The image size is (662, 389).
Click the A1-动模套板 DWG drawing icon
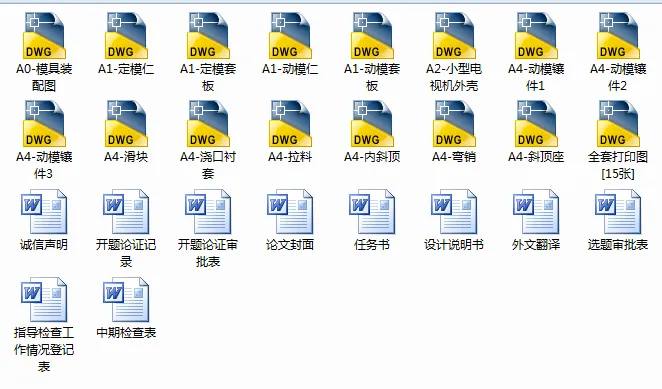coord(372,35)
